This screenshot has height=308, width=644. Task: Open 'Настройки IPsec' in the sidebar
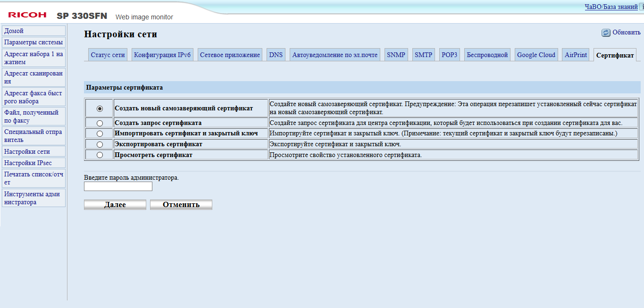coord(28,163)
